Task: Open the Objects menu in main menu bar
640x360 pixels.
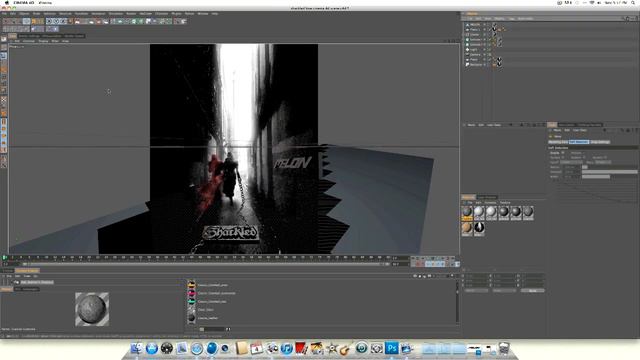Action: click(24, 13)
